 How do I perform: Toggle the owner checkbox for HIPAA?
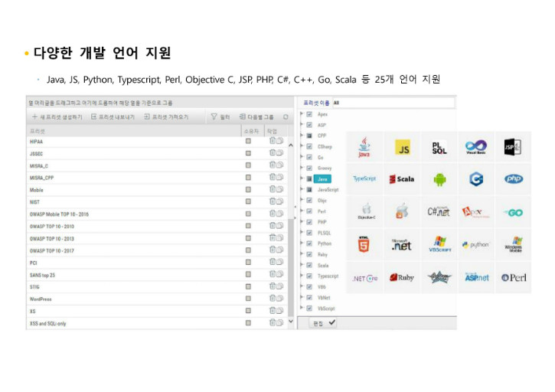point(248,141)
